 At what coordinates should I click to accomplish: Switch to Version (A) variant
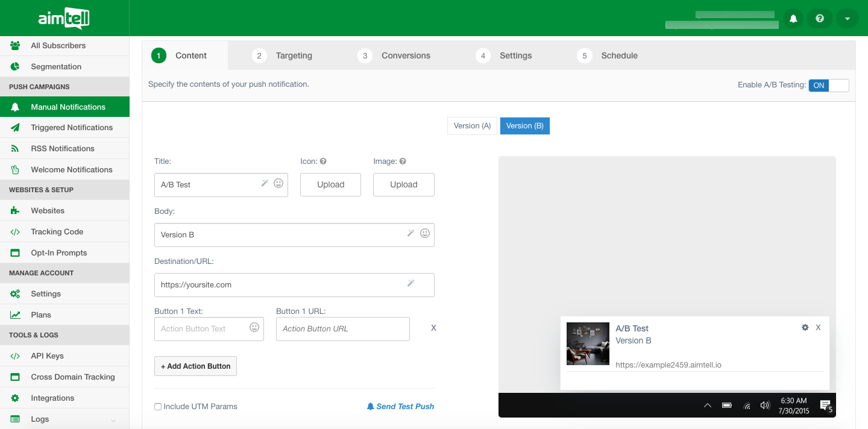click(x=472, y=126)
